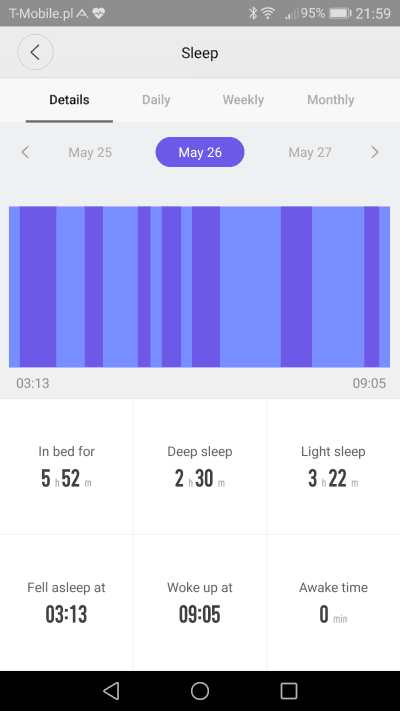Image resolution: width=400 pixels, height=711 pixels.
Task: Tap the Wi-Fi status icon
Action: [x=268, y=13]
